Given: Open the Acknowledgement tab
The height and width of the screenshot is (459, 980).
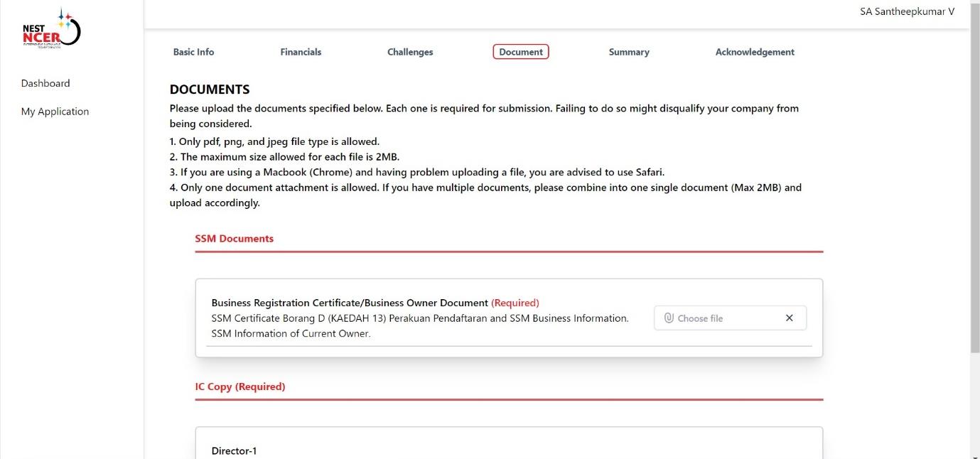Looking at the screenshot, I should coord(755,52).
